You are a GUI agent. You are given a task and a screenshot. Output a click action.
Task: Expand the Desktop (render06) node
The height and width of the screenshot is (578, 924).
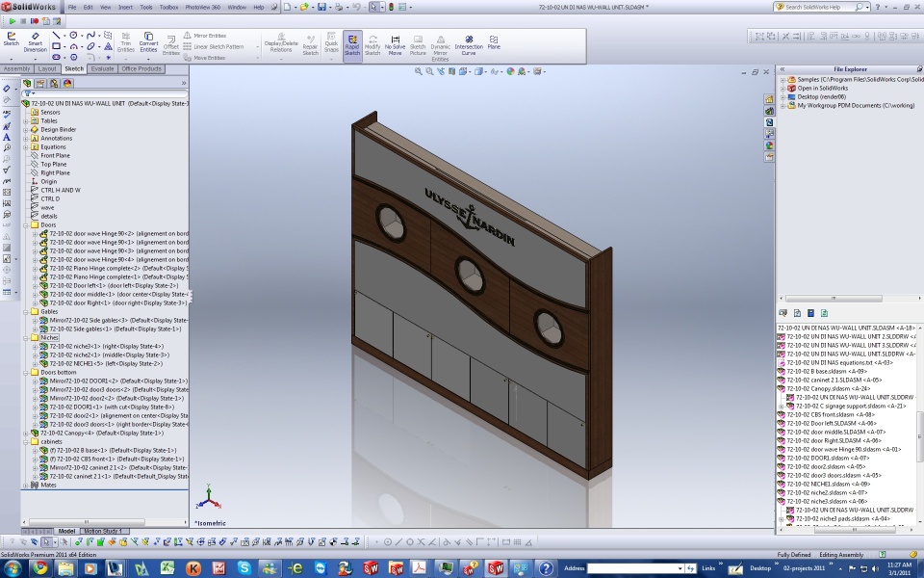tap(783, 97)
